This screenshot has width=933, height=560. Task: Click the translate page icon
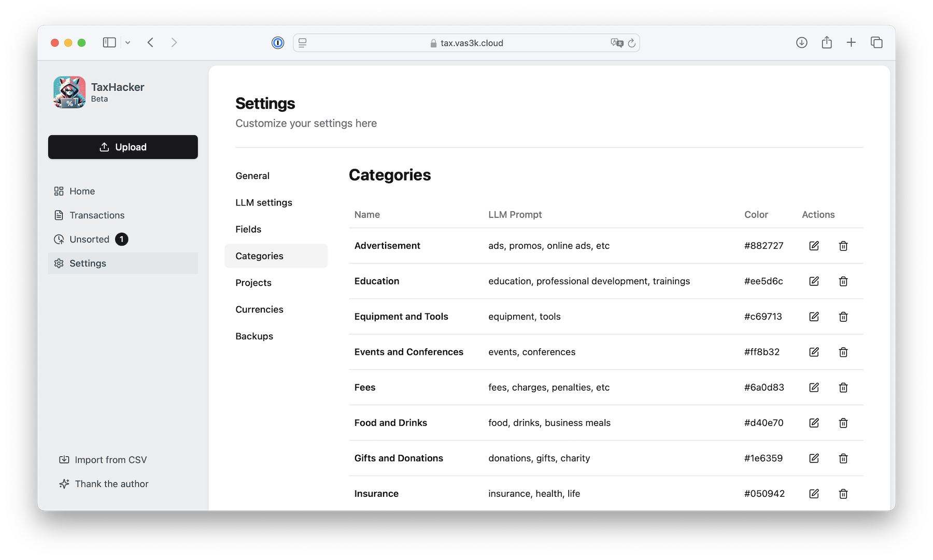pyautogui.click(x=616, y=43)
